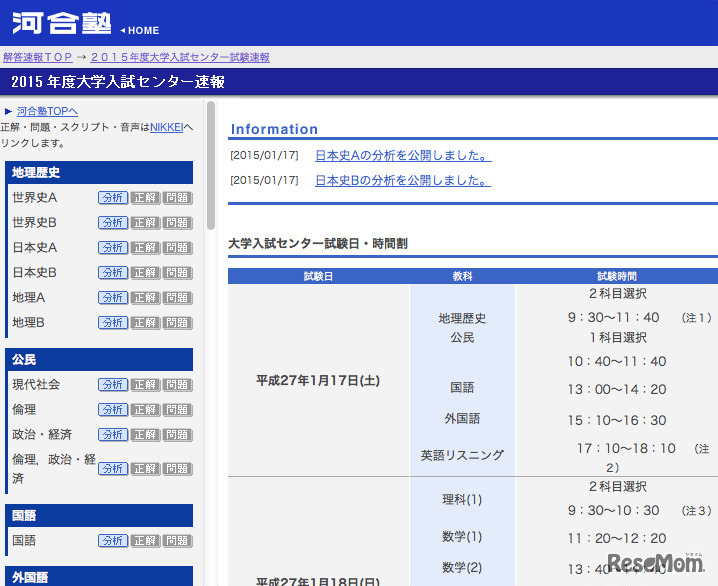Open 分析 for 国語 subject
This screenshot has height=586, width=718.
(x=113, y=541)
